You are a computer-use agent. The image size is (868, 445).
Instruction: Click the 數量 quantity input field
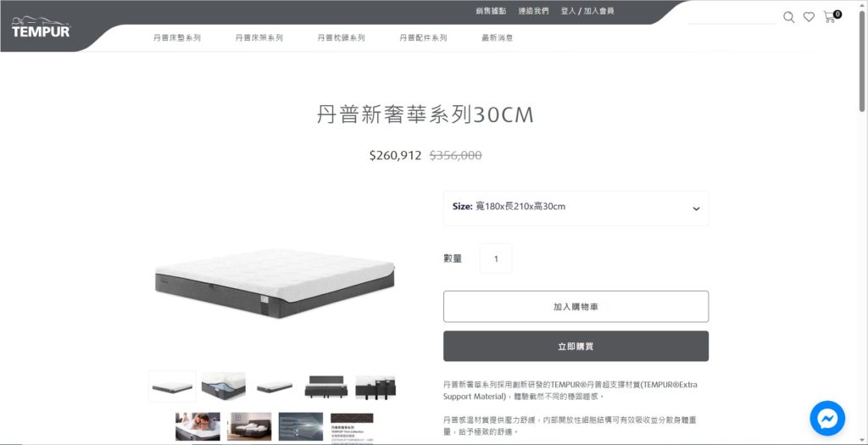point(496,259)
